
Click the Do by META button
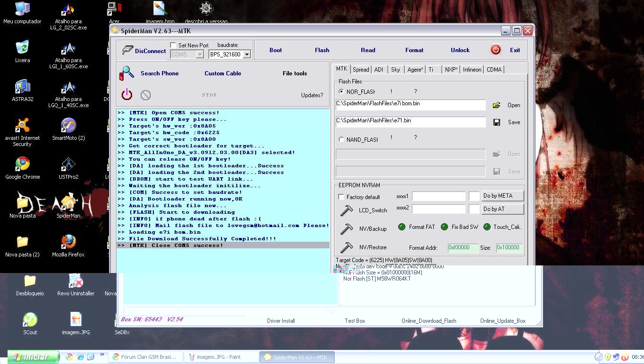[502, 196]
